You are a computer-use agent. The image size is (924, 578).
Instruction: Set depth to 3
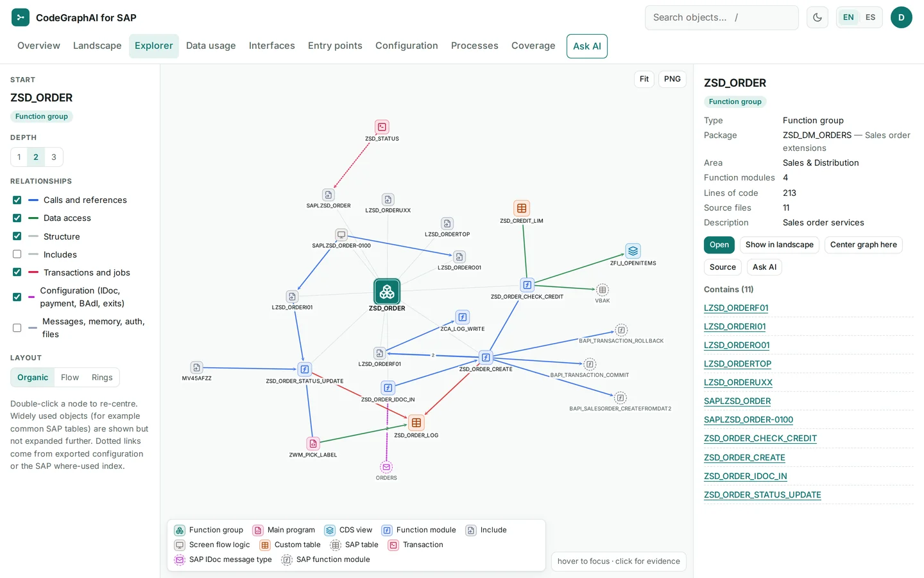point(54,157)
